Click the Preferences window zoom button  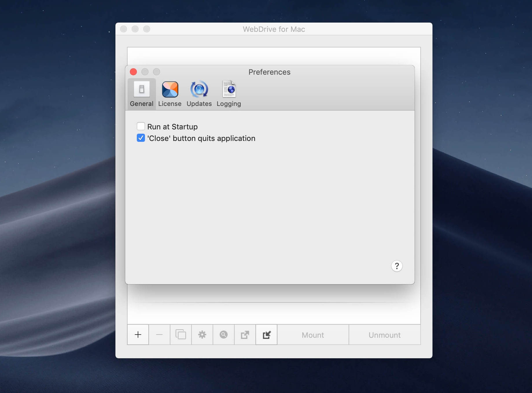coord(157,72)
